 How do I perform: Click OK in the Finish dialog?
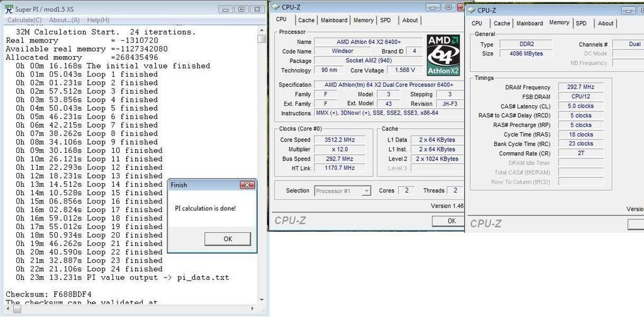(228, 239)
